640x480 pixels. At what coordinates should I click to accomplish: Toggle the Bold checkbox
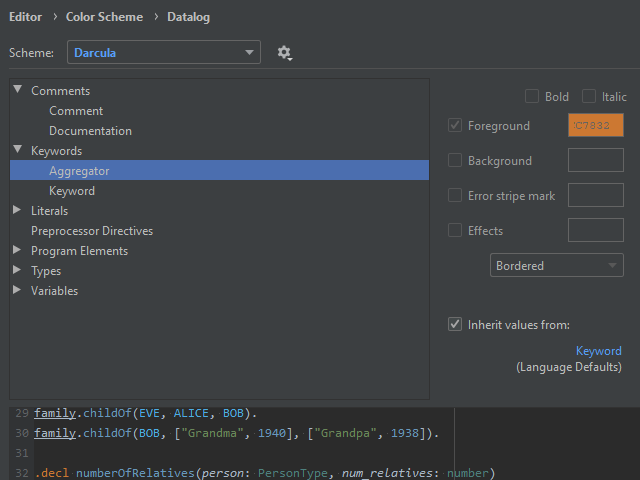[x=532, y=96]
